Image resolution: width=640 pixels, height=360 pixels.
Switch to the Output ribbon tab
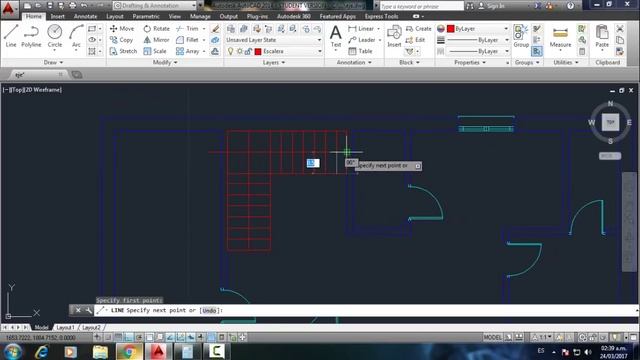(229, 16)
